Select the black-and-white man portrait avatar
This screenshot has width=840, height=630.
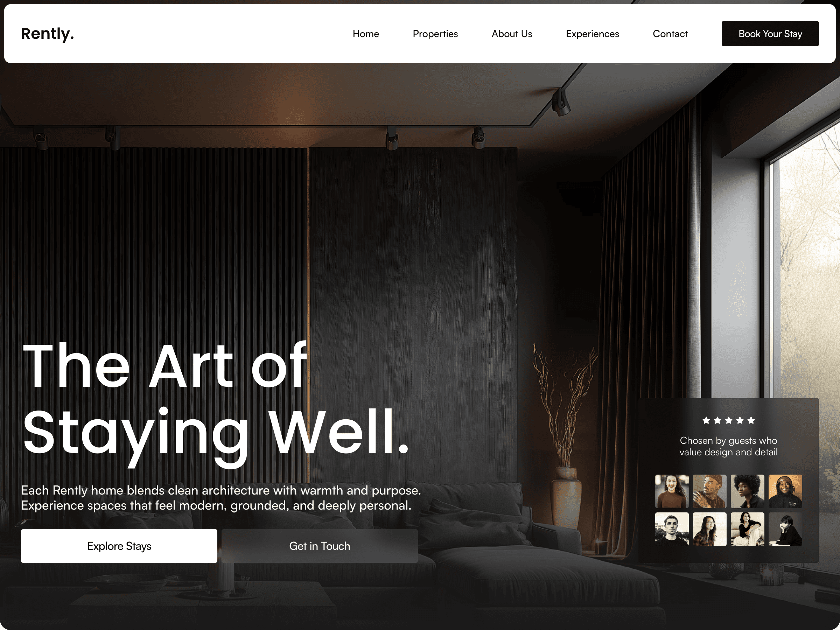(x=672, y=529)
